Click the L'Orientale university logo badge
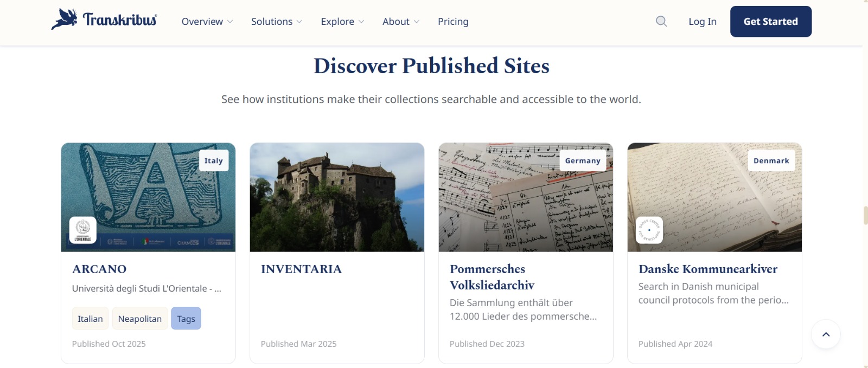The width and height of the screenshot is (868, 368). (x=83, y=230)
